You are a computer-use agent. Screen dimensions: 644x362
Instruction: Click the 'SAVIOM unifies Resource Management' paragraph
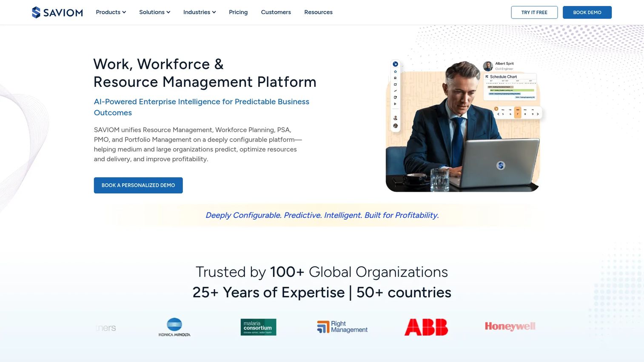click(198, 144)
